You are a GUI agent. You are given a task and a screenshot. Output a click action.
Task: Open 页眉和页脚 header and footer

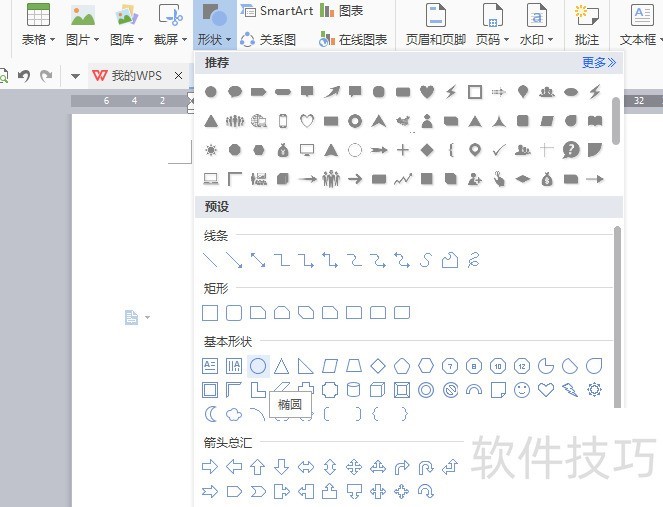point(436,24)
